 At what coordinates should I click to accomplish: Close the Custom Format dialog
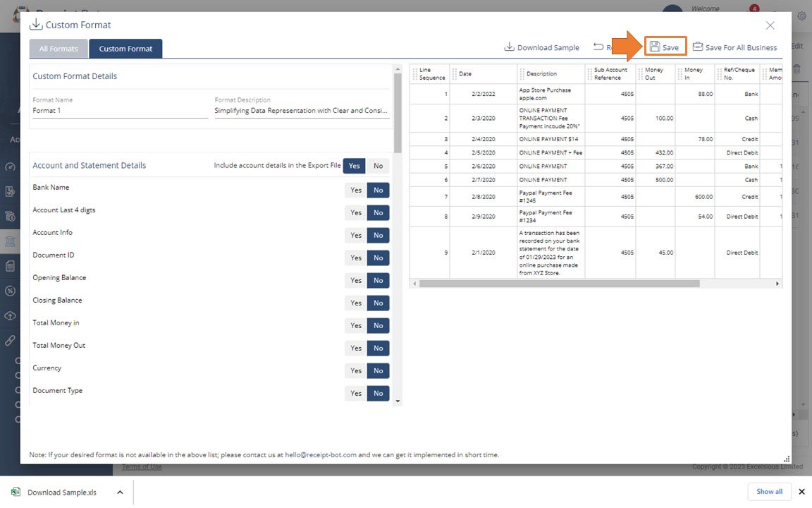point(770,25)
